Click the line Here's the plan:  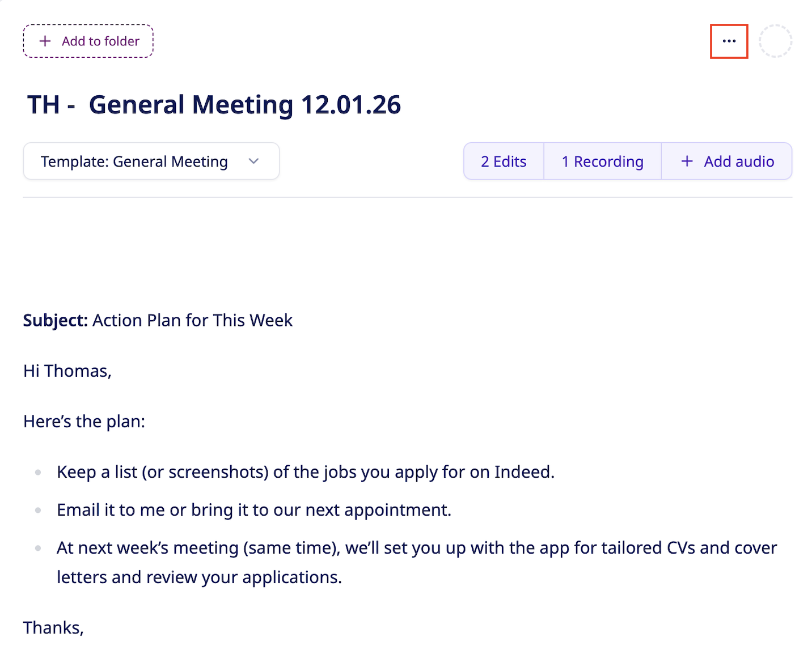pyautogui.click(x=84, y=422)
